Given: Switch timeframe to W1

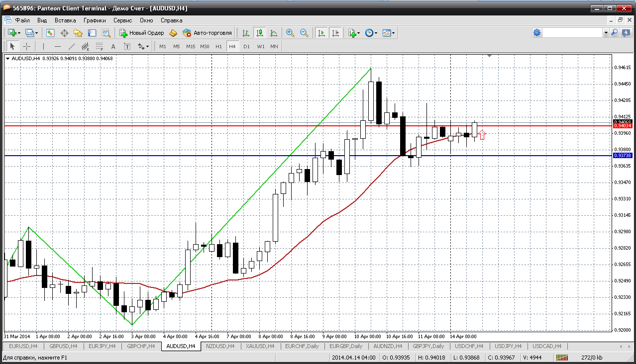Looking at the screenshot, I should point(260,46).
